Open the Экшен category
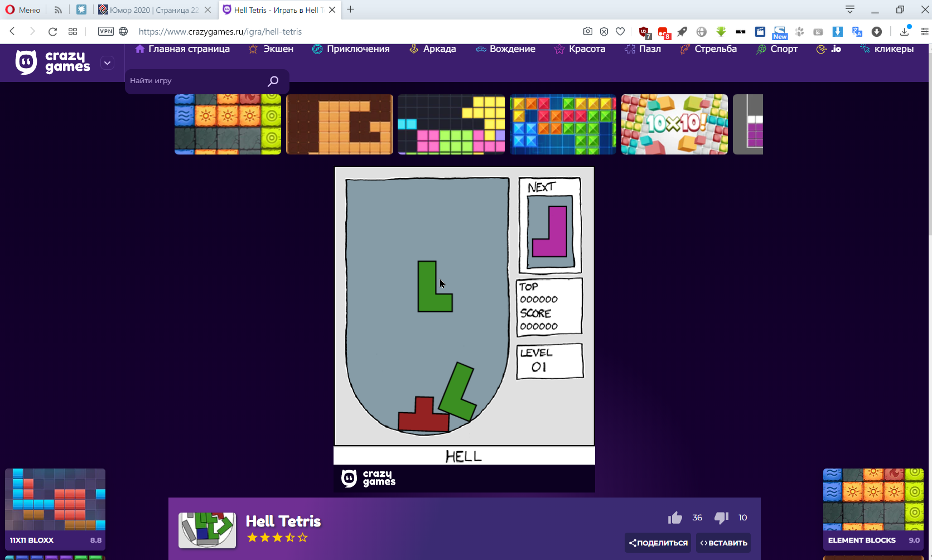The image size is (932, 560). (x=271, y=49)
